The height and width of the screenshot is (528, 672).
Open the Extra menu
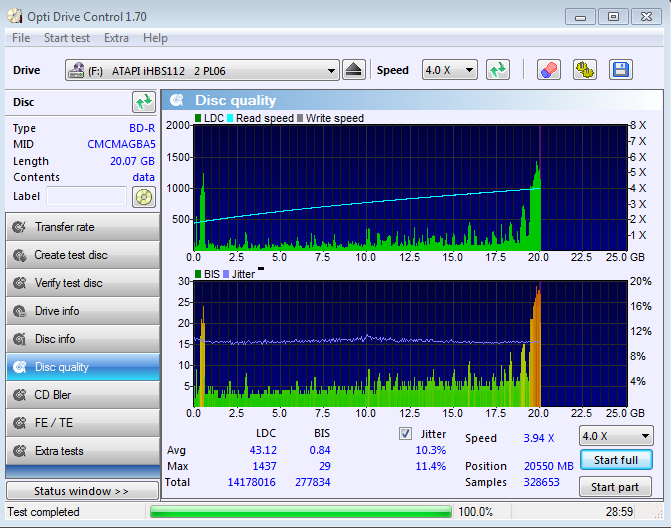(x=116, y=38)
